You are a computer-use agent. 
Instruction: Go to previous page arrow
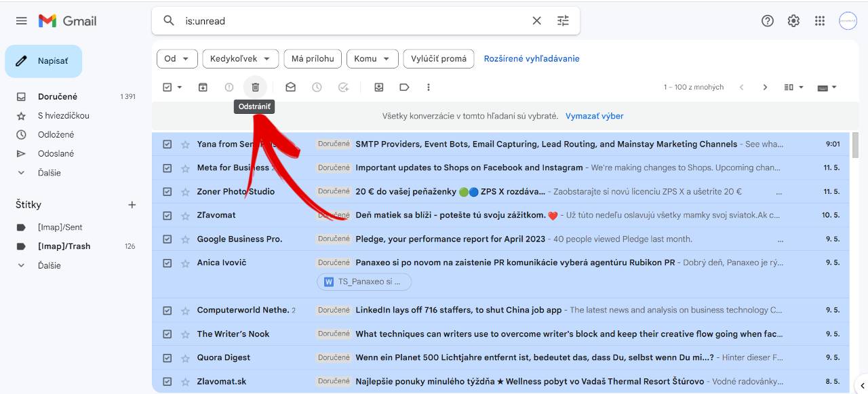tap(742, 87)
